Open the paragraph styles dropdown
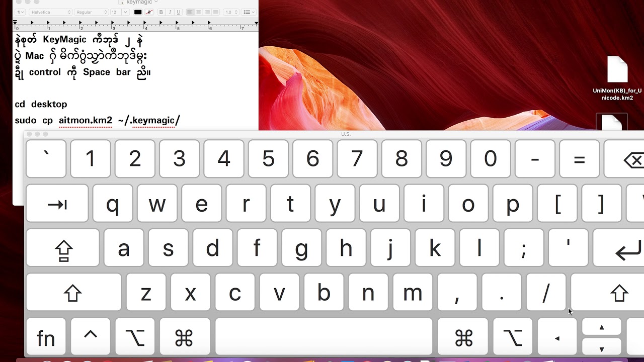Viewport: 644px width, 362px height. (x=20, y=12)
